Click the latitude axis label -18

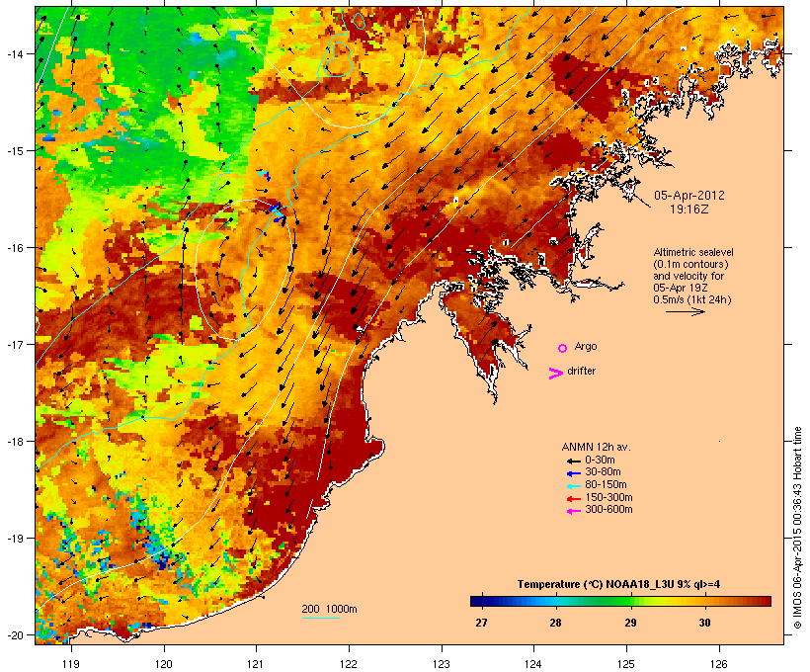(14, 442)
